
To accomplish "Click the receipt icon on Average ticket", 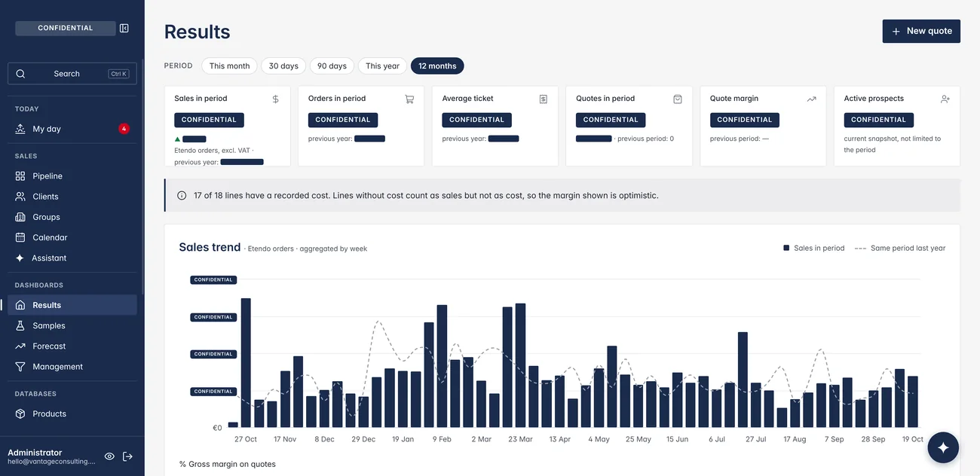I will [x=544, y=99].
